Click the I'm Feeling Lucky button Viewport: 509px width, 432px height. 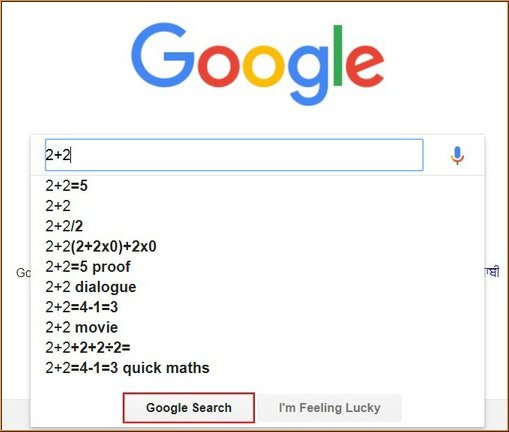330,408
